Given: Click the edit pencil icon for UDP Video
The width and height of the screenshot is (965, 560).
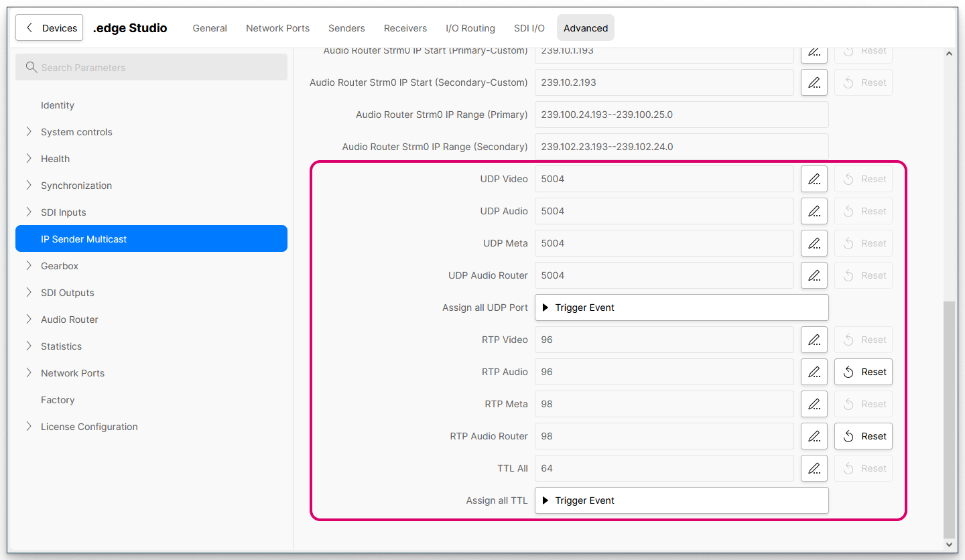Looking at the screenshot, I should pyautogui.click(x=814, y=179).
